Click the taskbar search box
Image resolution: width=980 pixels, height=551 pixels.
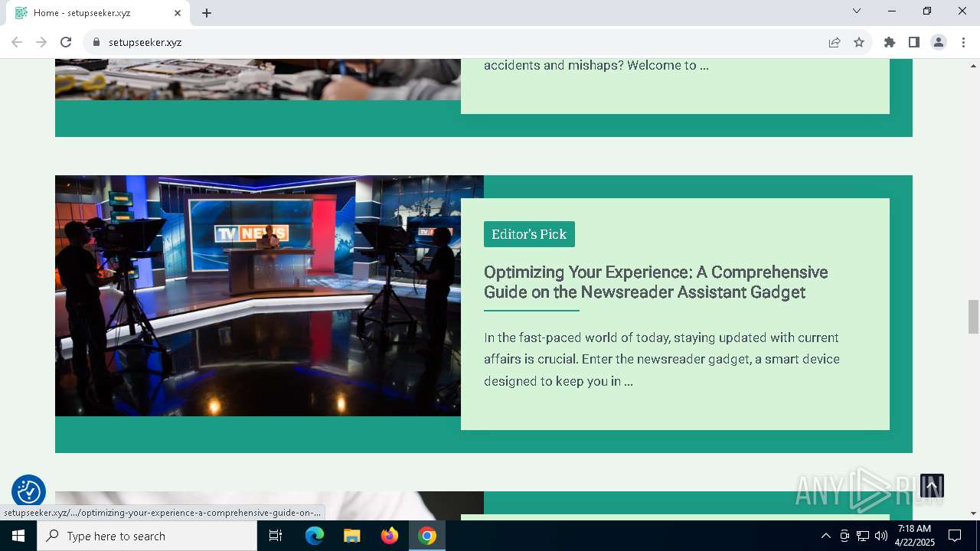147,536
